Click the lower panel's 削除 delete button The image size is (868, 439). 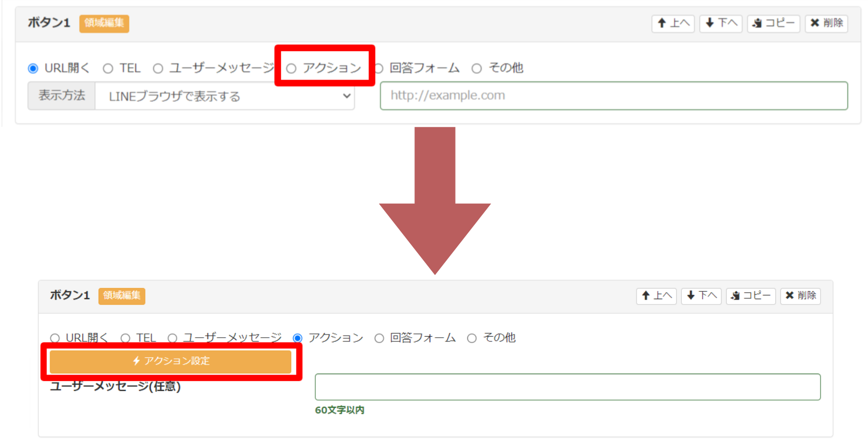coord(800,295)
